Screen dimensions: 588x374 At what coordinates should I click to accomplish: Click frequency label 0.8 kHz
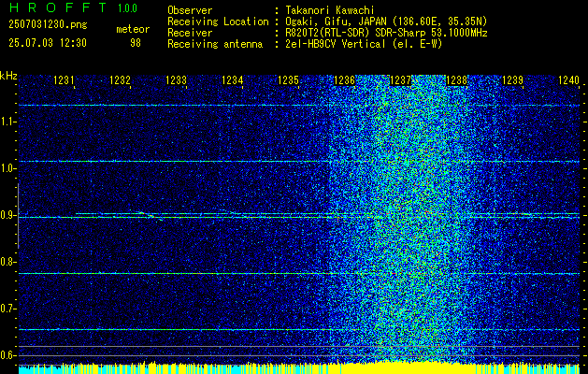click(x=7, y=262)
